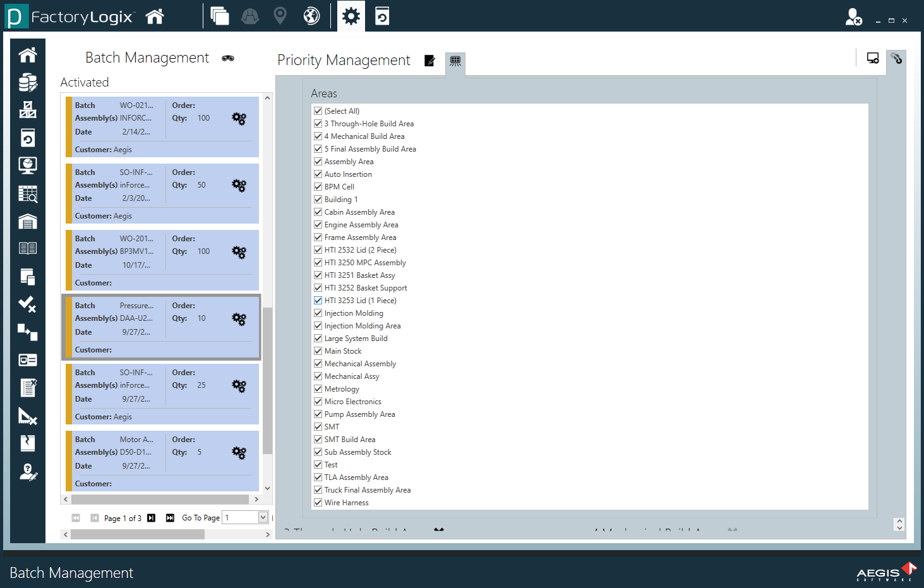
Task: Disable the Wire Harness checkbox
Action: pyautogui.click(x=318, y=503)
